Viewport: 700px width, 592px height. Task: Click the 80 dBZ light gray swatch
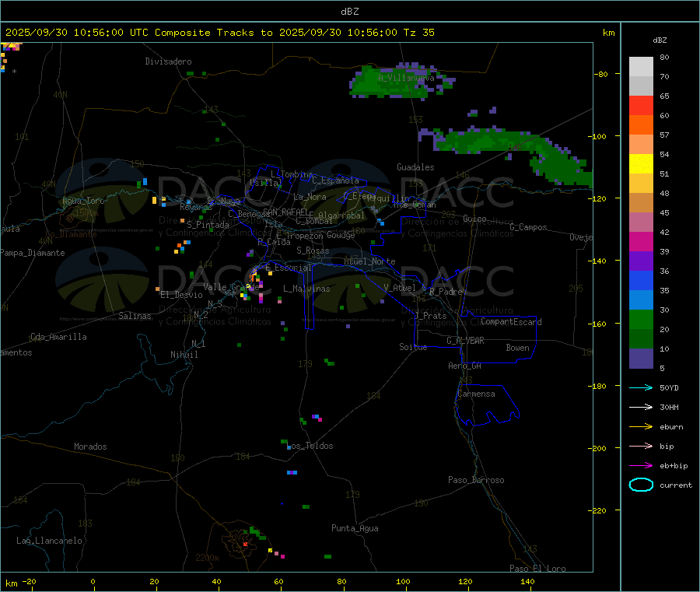click(x=641, y=67)
